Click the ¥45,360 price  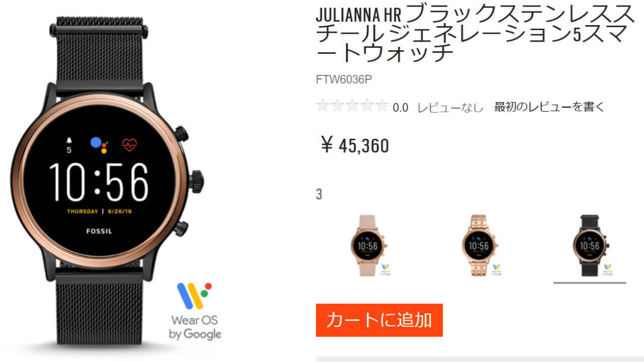(x=355, y=146)
